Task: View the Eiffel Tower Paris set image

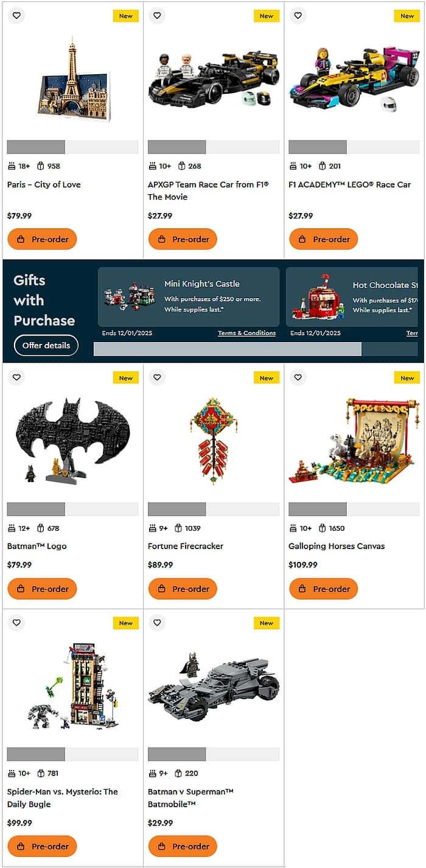Action: click(x=73, y=80)
